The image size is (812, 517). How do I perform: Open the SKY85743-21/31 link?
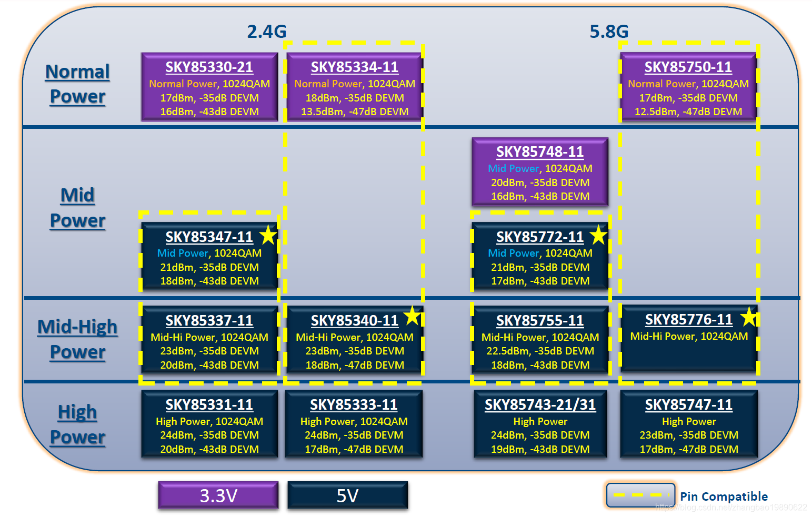point(539,404)
